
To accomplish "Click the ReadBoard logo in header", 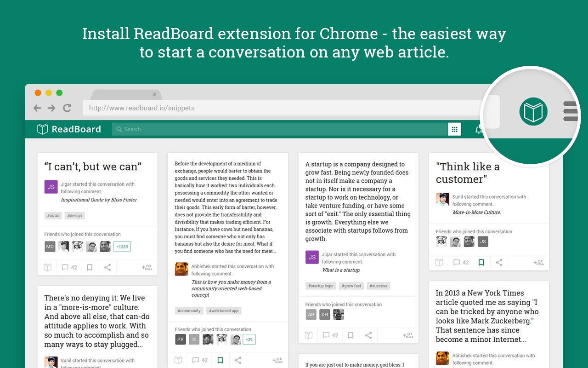I will coord(69,129).
